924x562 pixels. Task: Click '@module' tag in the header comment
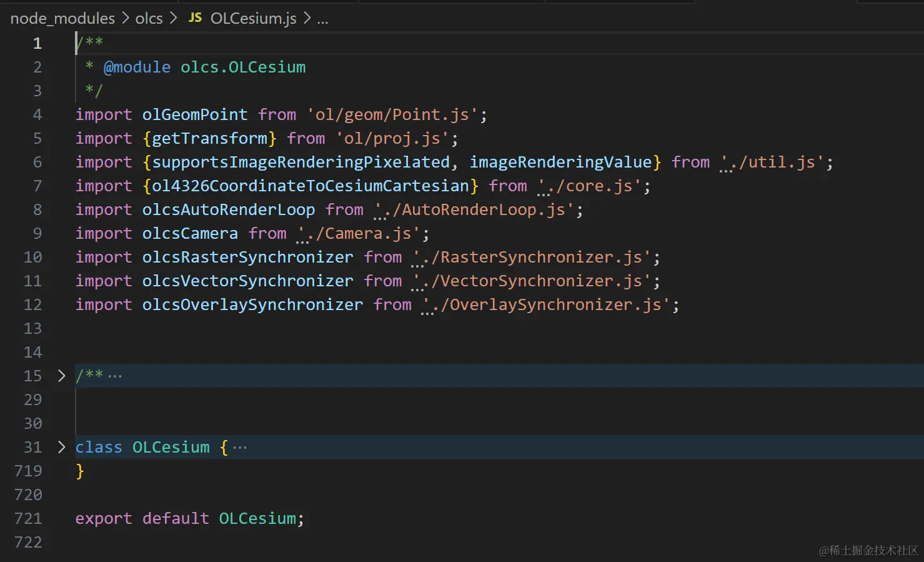pyautogui.click(x=137, y=68)
